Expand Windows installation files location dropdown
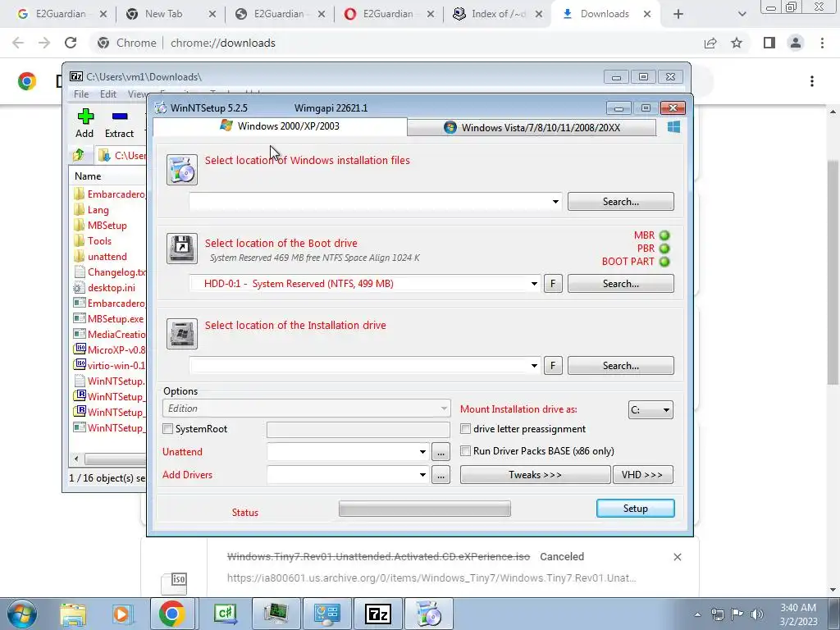 pyautogui.click(x=555, y=202)
